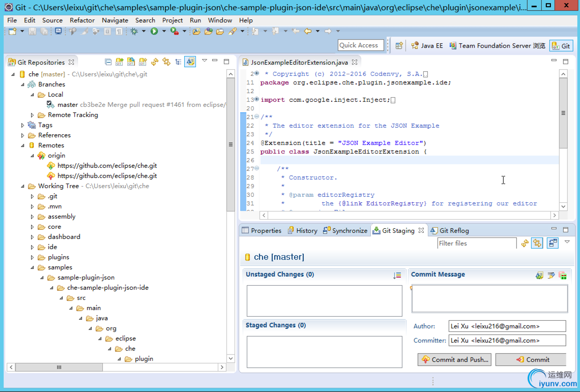Maximize the Git Repositories view
The width and height of the screenshot is (580, 392).
tap(226, 62)
